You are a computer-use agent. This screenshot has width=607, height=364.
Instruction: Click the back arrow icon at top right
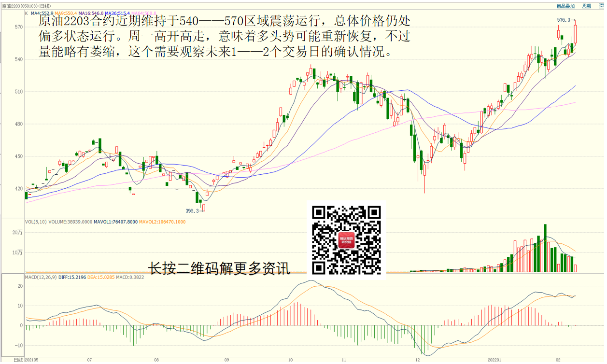600,6
